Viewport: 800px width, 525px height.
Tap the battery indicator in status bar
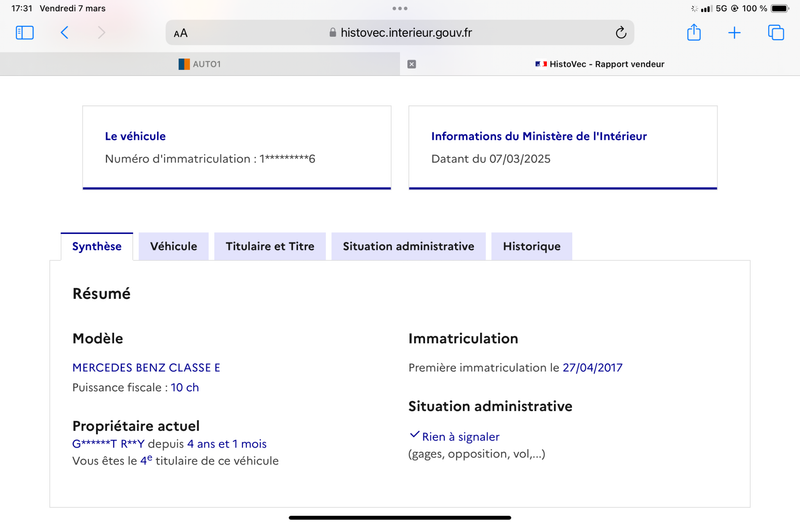tap(780, 8)
